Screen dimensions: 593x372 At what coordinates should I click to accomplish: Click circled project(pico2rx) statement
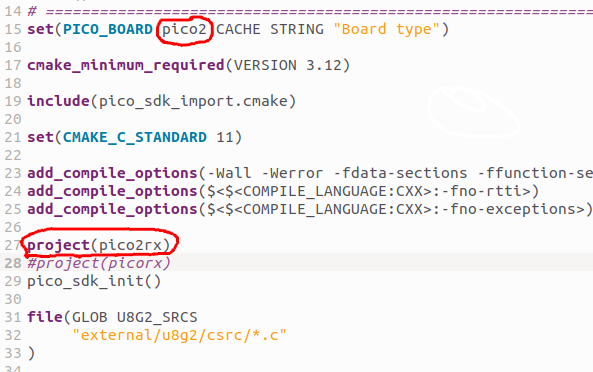click(99, 245)
